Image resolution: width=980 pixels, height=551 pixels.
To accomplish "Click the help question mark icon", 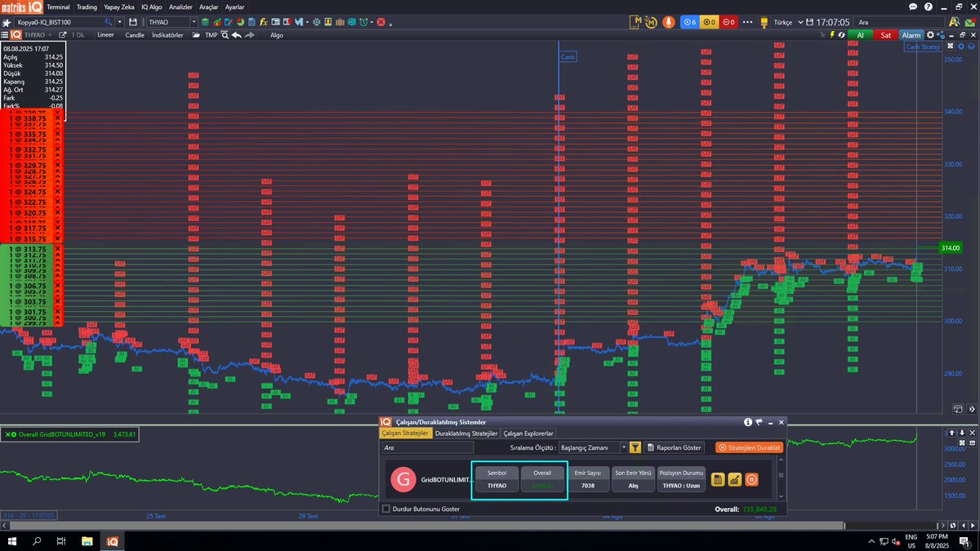I will tap(929, 7).
